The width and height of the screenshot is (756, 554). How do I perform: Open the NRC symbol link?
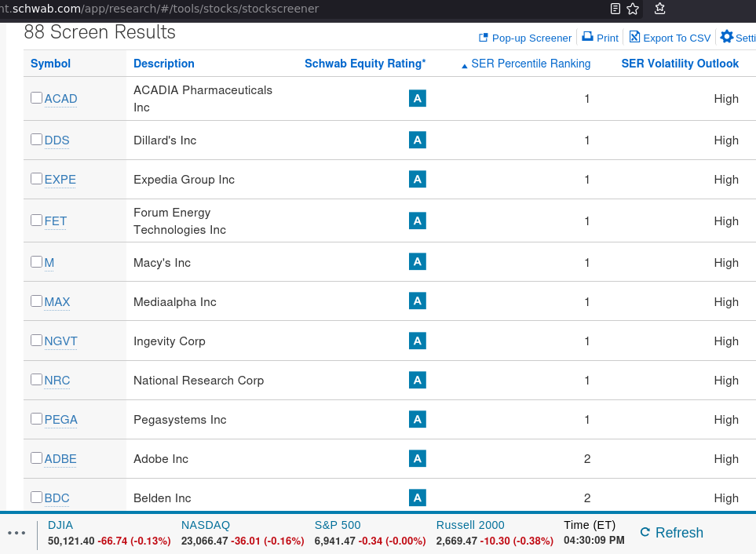click(x=57, y=381)
